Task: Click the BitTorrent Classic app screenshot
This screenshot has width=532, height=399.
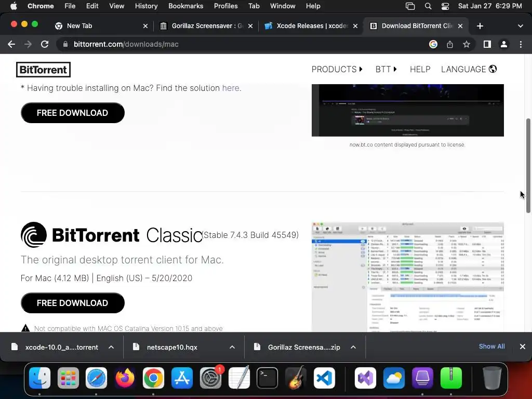Action: [x=407, y=277]
